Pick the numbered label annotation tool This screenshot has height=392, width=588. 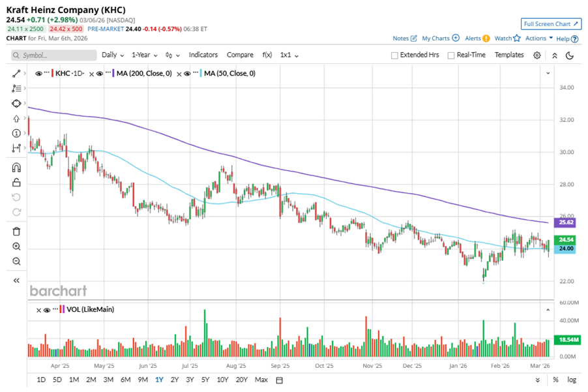pyautogui.click(x=16, y=133)
